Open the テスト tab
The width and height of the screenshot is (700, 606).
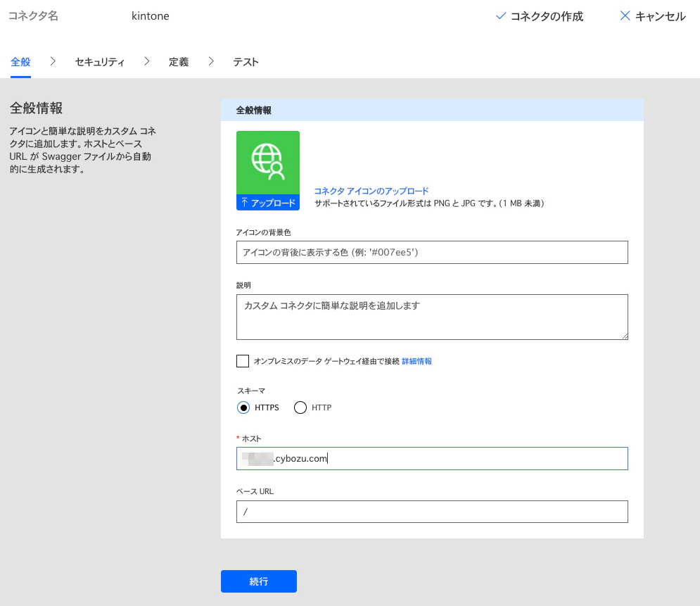click(x=246, y=62)
